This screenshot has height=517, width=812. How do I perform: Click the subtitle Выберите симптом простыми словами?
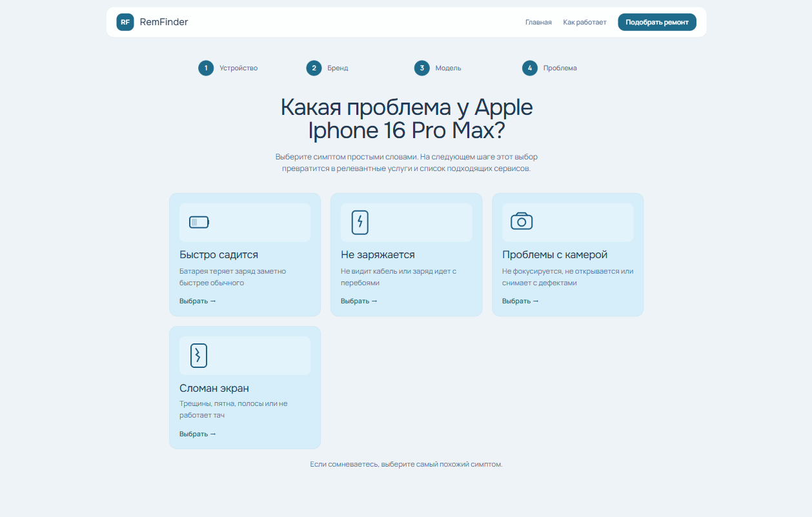click(x=348, y=157)
